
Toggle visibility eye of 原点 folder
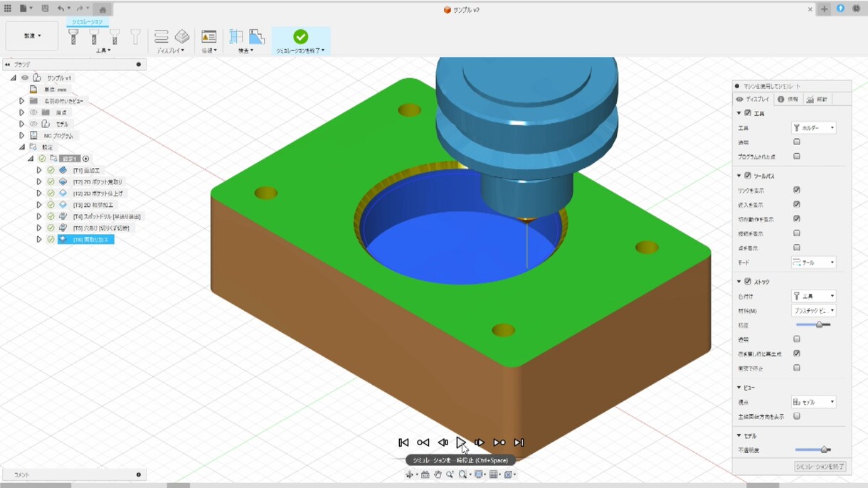pos(33,112)
